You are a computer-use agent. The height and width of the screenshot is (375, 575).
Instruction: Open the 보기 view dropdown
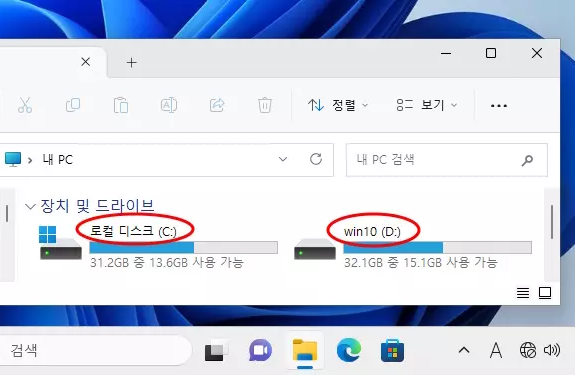427,106
